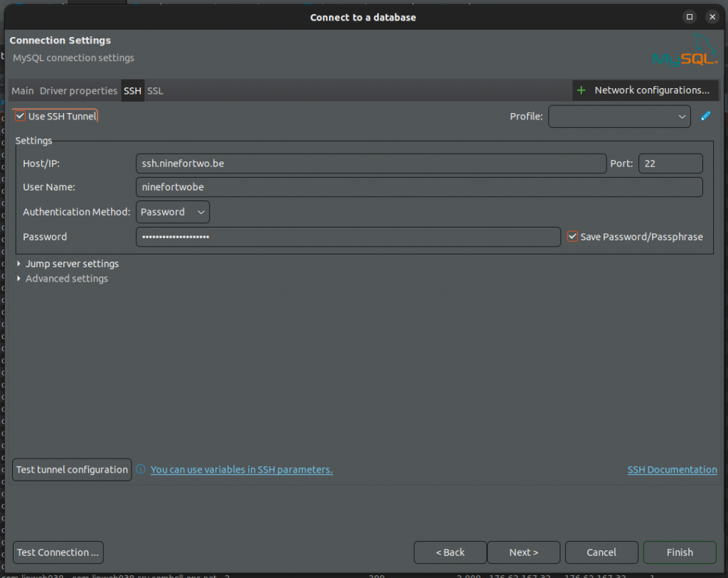Open the SSH Documentation link
The height and width of the screenshot is (578, 728).
[672, 469]
